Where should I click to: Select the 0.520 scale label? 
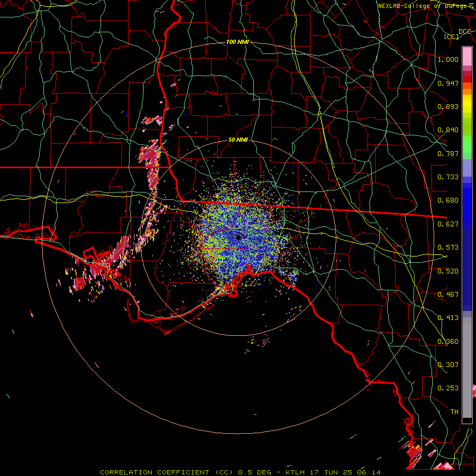tap(448, 271)
